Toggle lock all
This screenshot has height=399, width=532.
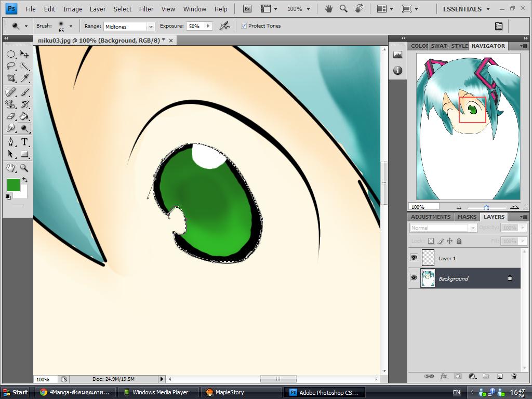(x=459, y=241)
